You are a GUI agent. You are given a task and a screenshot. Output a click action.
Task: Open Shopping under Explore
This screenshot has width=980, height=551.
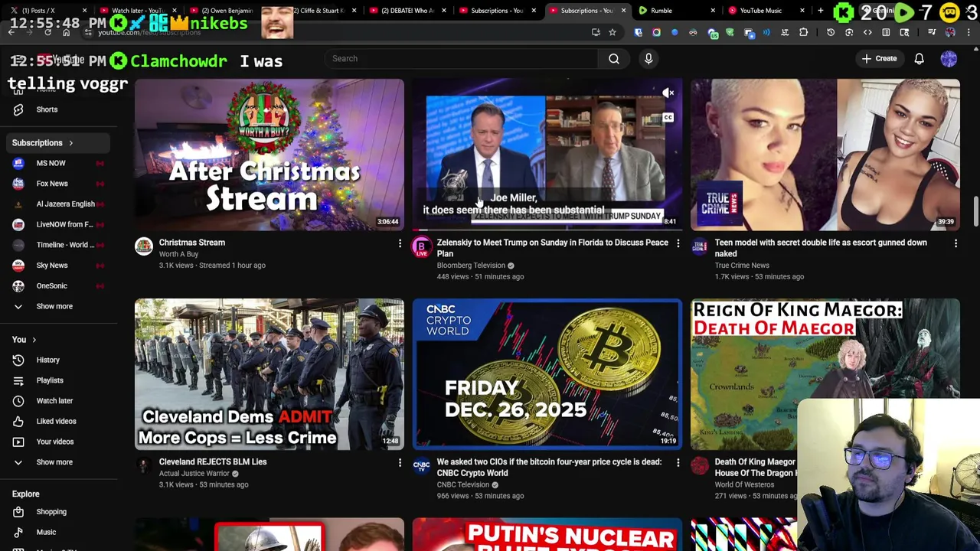click(x=51, y=512)
